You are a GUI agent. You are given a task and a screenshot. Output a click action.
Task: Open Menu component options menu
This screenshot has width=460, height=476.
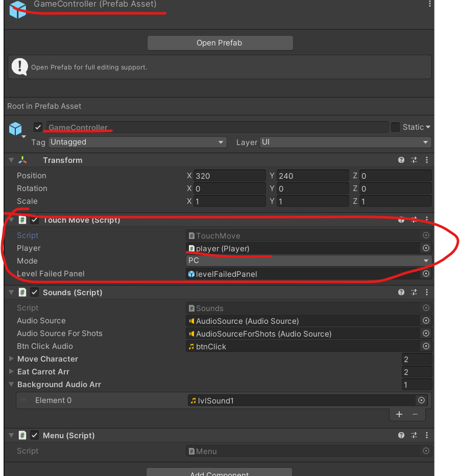point(427,435)
